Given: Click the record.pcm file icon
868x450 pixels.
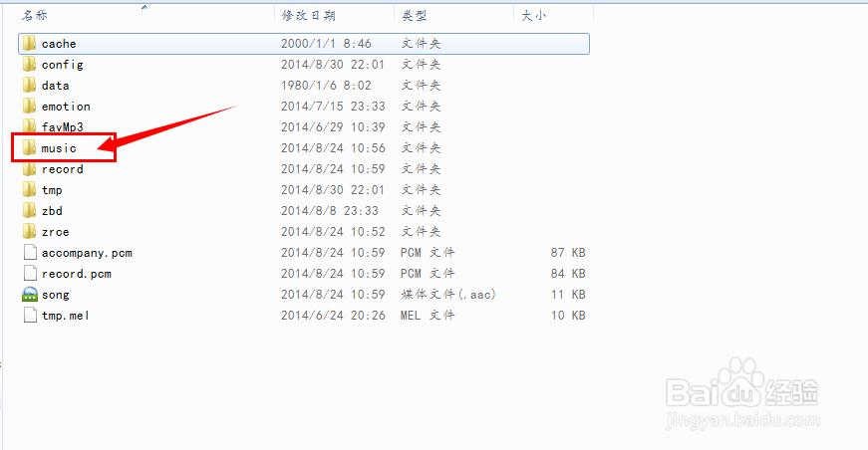Looking at the screenshot, I should pos(31,274).
